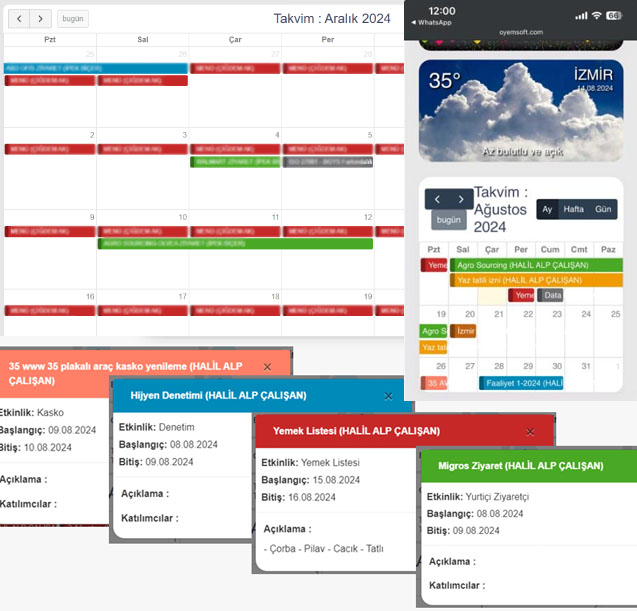Close the Hijyen Denetimi popup
This screenshot has height=611, width=637.
click(388, 396)
